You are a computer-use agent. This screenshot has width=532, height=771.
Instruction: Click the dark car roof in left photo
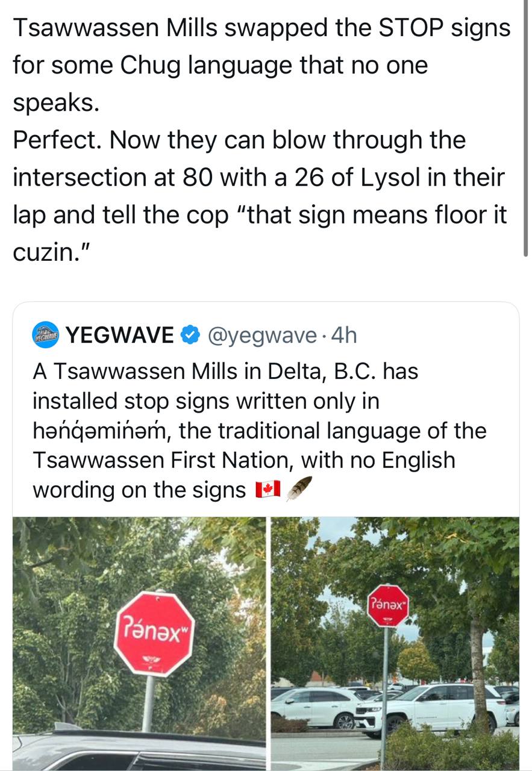tap(139, 750)
